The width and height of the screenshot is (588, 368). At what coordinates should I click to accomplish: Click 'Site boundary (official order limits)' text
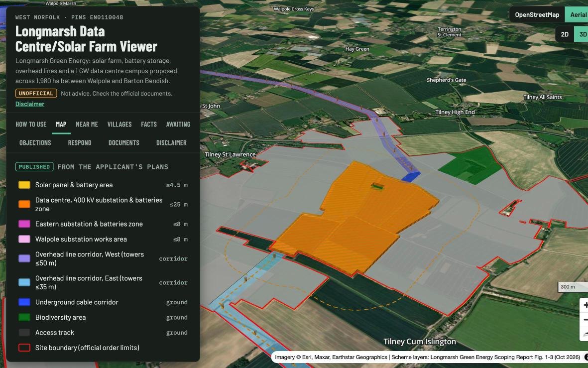[x=87, y=348]
